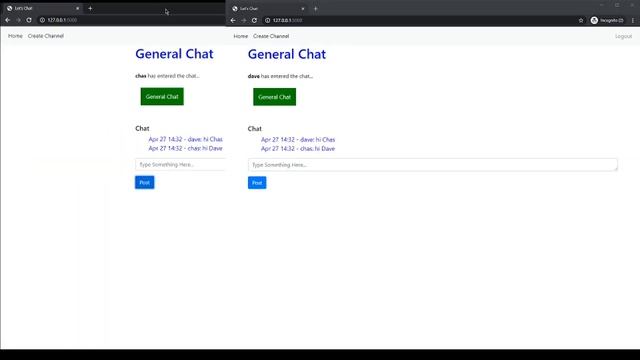
Task: Open Home link in right window
Action: coord(240,36)
